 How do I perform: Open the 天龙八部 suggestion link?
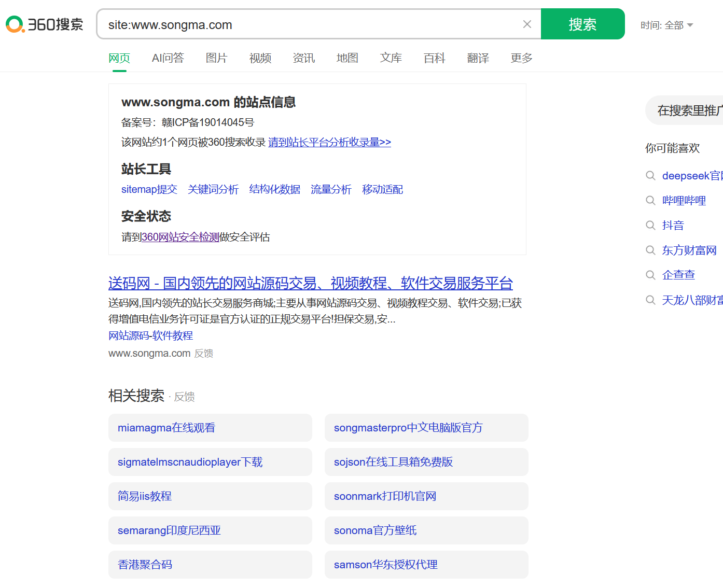[x=692, y=300]
